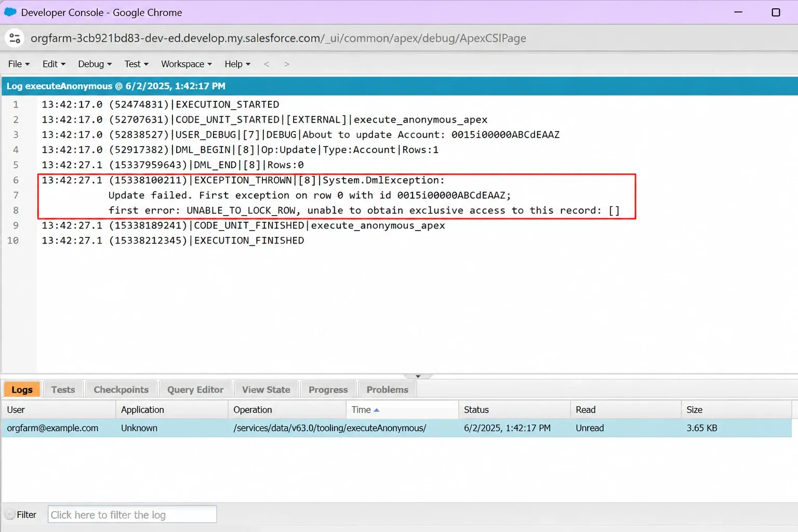Image resolution: width=798 pixels, height=532 pixels.
Task: Sort logs by the Size column header
Action: pyautogui.click(x=736, y=410)
